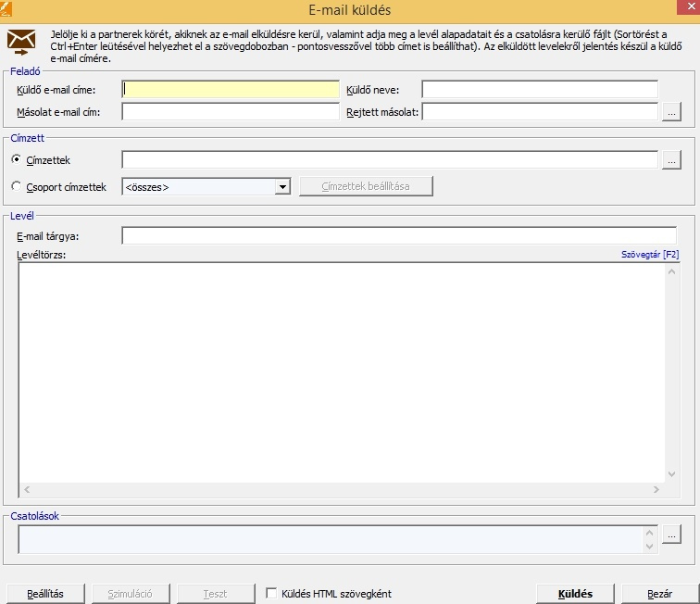Viewport: 700px width, 604px height.
Task: Enable Küldés HTML szövegként checkbox
Action: coord(272,593)
